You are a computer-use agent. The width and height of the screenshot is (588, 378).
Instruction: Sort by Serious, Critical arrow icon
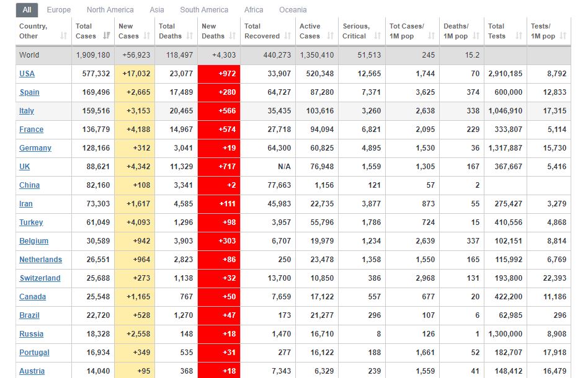[x=377, y=36]
